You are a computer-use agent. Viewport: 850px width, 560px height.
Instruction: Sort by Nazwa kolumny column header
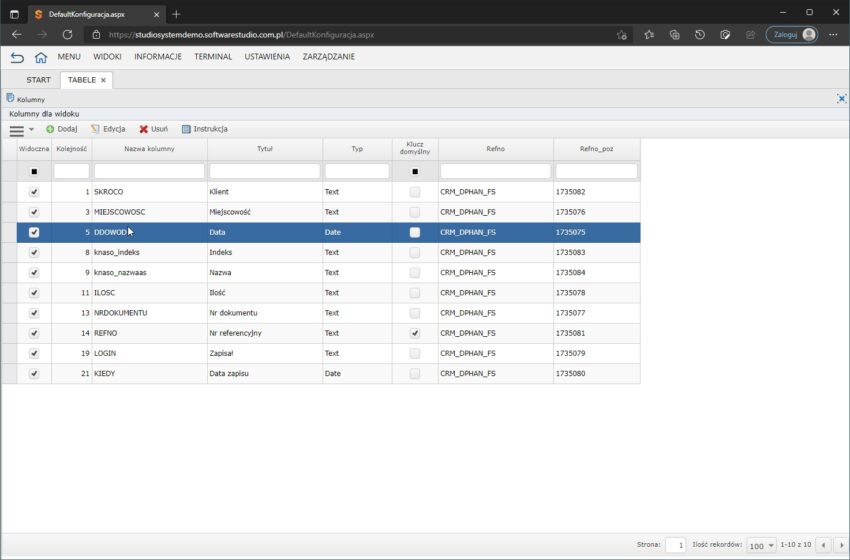tap(149, 148)
